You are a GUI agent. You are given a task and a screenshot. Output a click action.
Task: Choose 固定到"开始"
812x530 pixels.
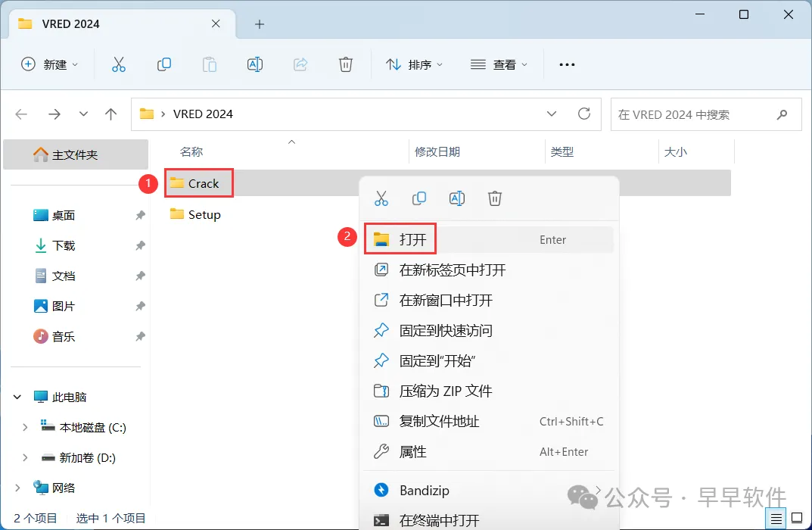point(489,360)
